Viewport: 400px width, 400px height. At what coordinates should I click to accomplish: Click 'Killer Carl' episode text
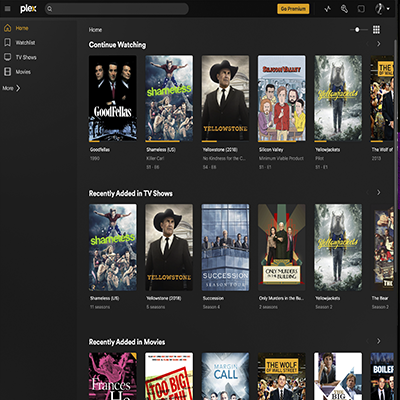(x=155, y=158)
